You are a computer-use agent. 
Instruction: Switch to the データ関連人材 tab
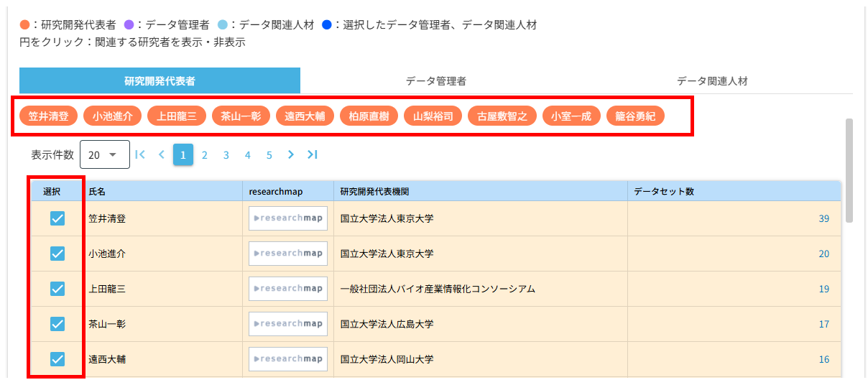[x=711, y=81]
